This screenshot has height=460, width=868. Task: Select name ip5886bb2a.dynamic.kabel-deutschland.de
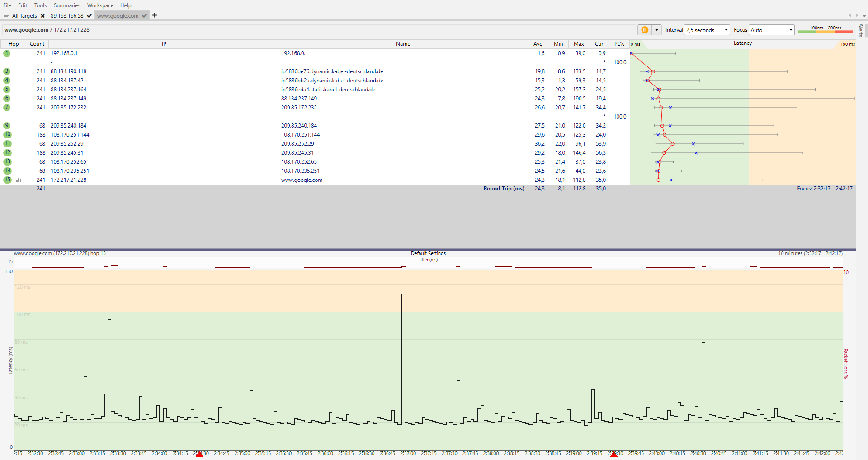point(332,81)
